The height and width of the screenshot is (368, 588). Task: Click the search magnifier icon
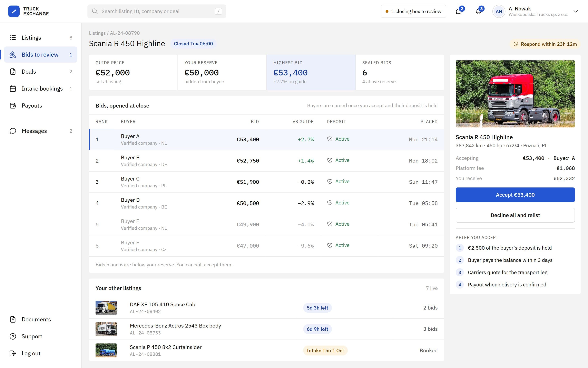coord(95,11)
